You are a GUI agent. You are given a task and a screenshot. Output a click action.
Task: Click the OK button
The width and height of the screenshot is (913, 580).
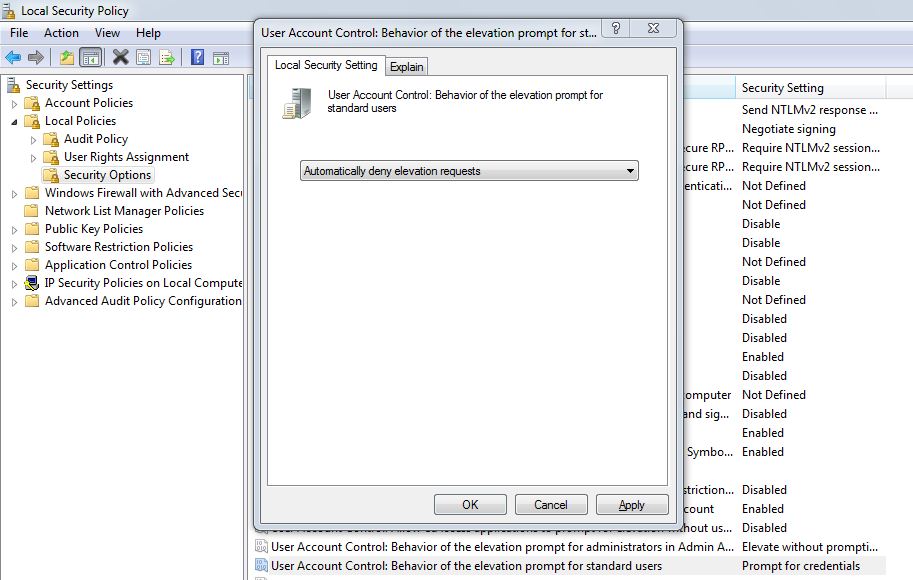click(470, 505)
